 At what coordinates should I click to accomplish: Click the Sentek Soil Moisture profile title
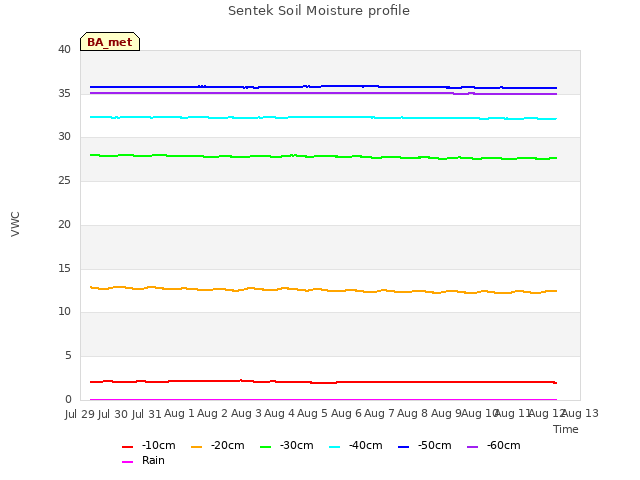pyautogui.click(x=319, y=11)
